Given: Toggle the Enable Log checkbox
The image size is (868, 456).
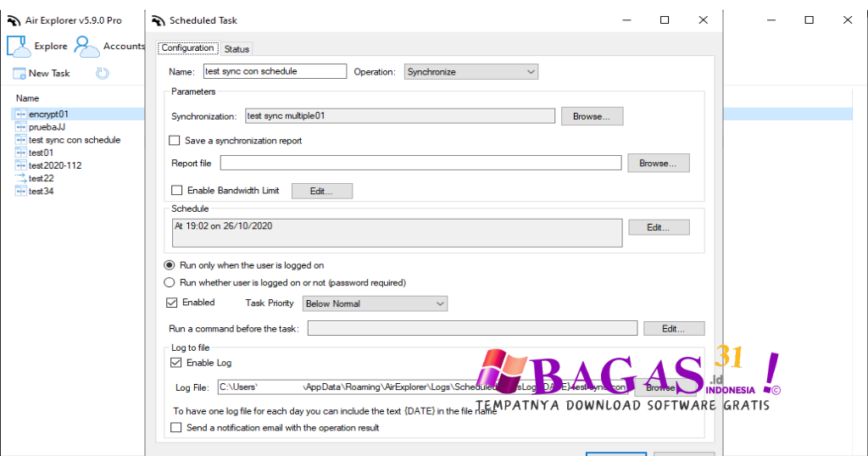Looking at the screenshot, I should coord(176,363).
